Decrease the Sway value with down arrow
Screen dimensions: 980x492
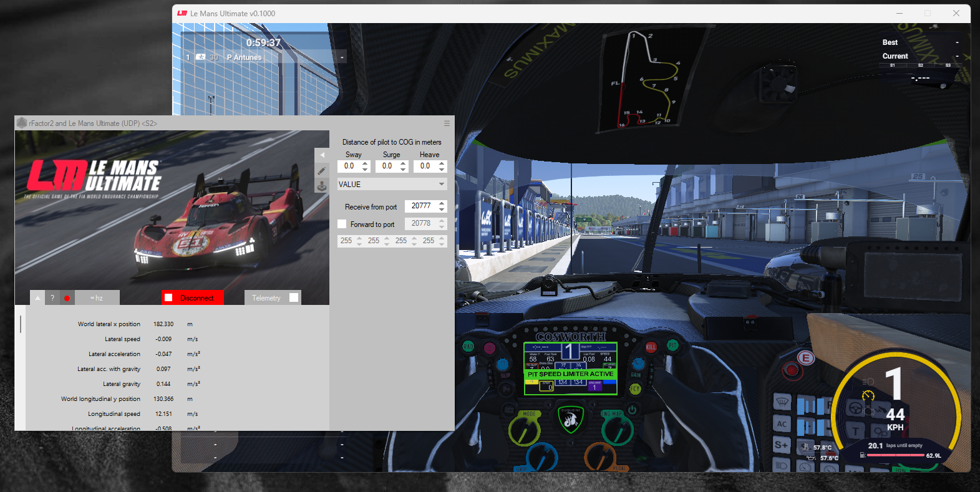pos(366,170)
